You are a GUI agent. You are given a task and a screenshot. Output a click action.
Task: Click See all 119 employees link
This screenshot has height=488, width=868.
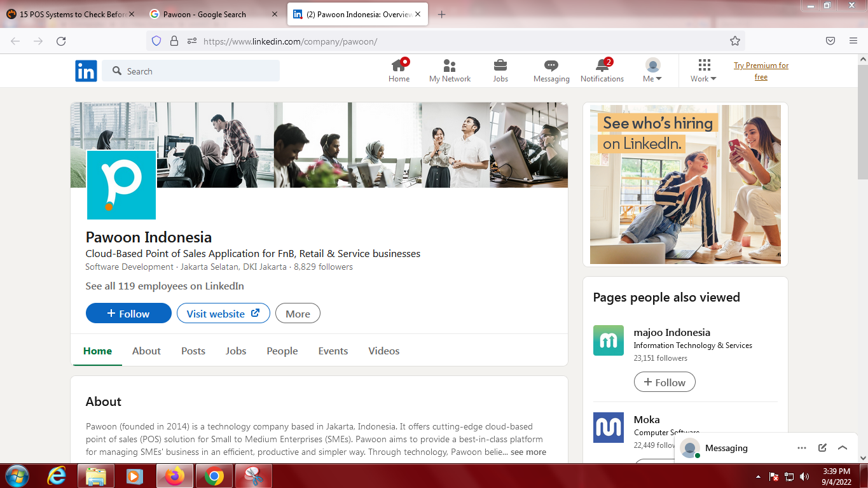coord(165,286)
